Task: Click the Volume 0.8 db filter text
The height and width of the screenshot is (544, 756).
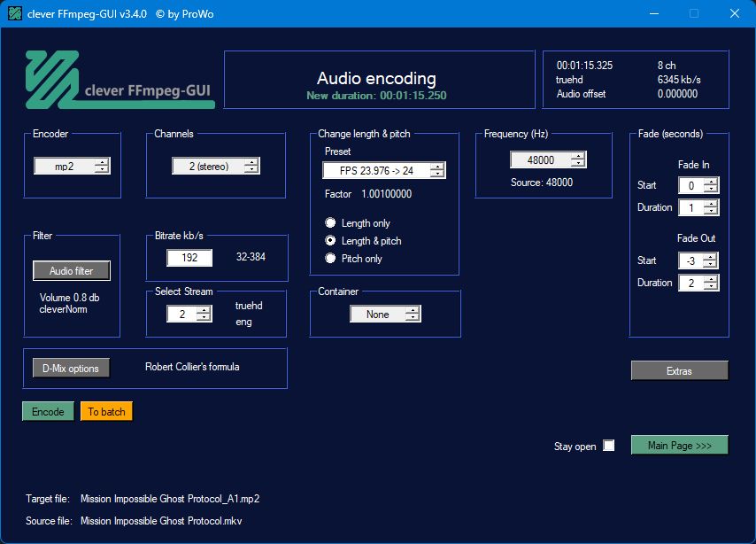Action: click(69, 298)
